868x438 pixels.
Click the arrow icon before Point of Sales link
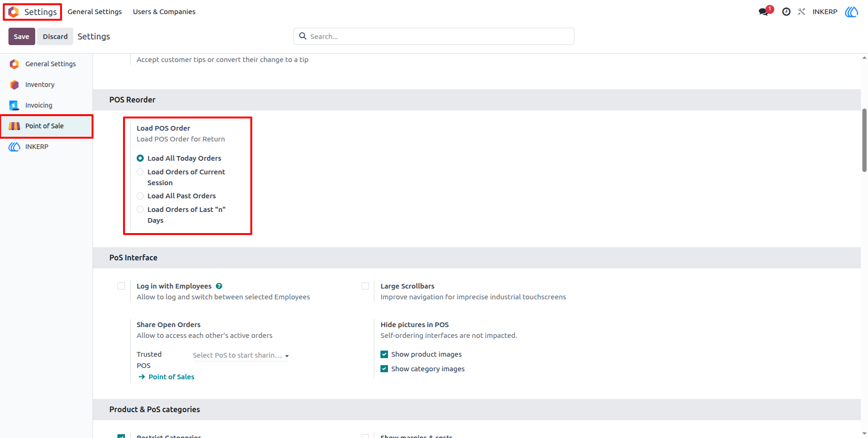142,377
